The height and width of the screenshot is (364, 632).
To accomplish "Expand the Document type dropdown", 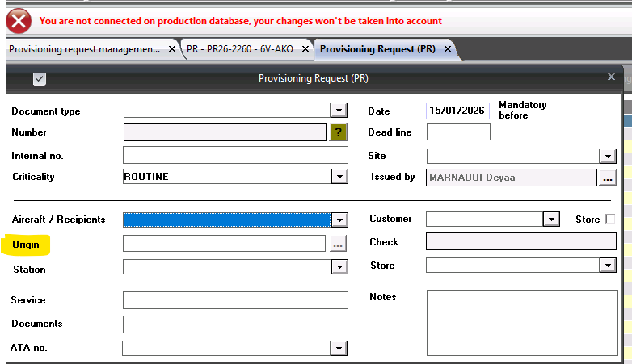I will [x=339, y=111].
